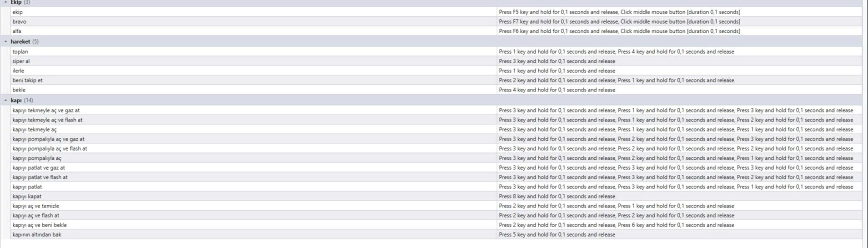Select the beni takip et command
This screenshot has width=868, height=248.
tap(27, 80)
